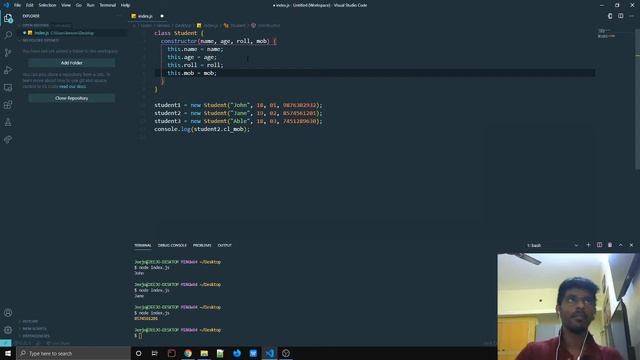Open the Source Control view
640x360 pixels.
tap(8, 53)
